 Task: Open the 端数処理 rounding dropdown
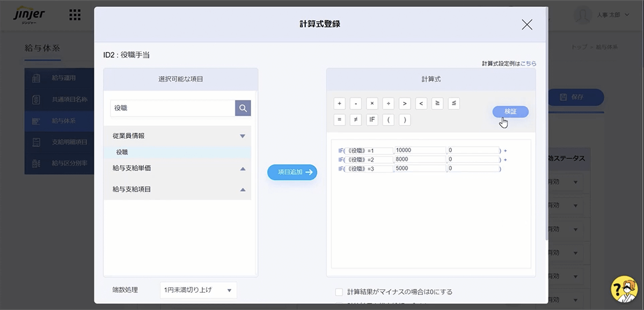click(x=198, y=290)
